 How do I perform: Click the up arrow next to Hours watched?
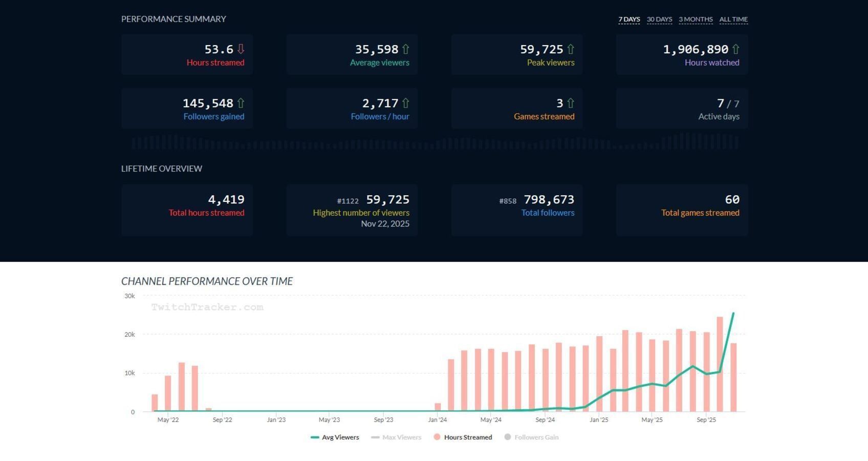click(x=736, y=49)
